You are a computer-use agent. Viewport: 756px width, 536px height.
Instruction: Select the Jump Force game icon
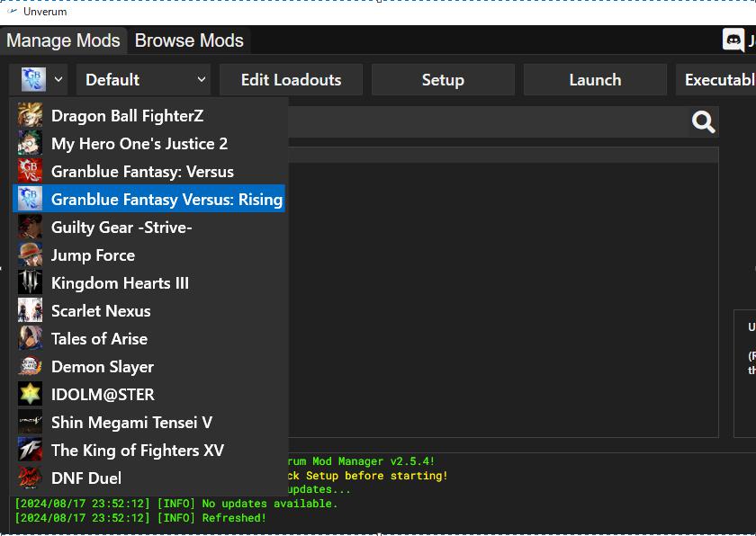(x=30, y=255)
